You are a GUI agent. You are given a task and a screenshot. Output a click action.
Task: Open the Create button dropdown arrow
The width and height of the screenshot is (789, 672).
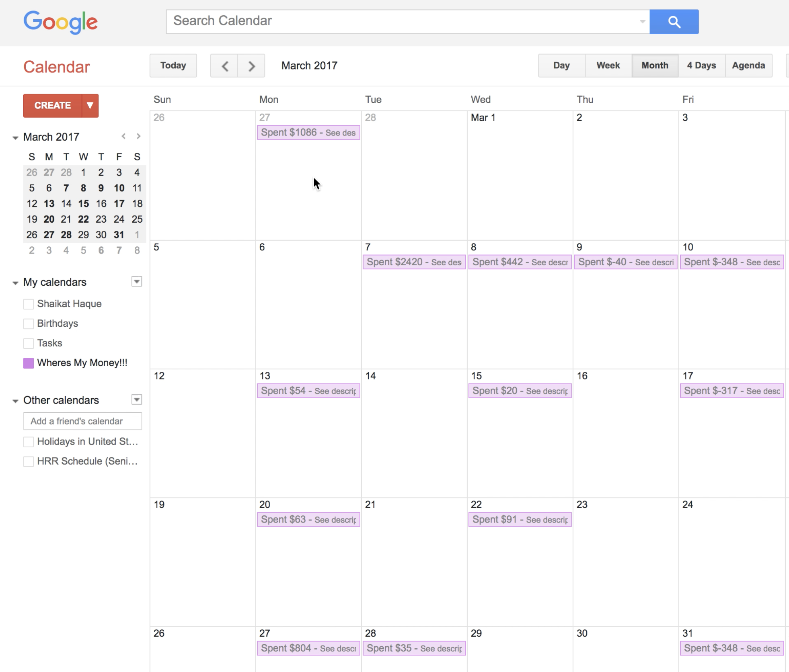click(x=90, y=105)
